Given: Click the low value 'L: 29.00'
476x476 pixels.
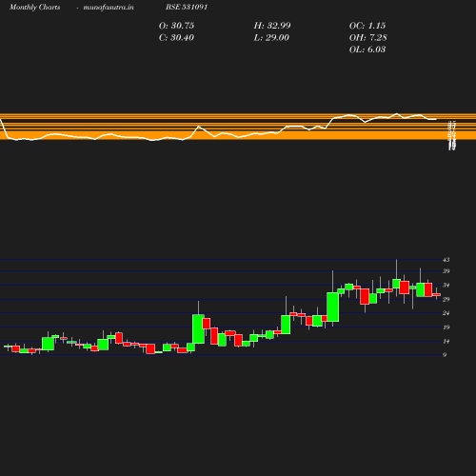Looking at the screenshot, I should (x=271, y=37).
